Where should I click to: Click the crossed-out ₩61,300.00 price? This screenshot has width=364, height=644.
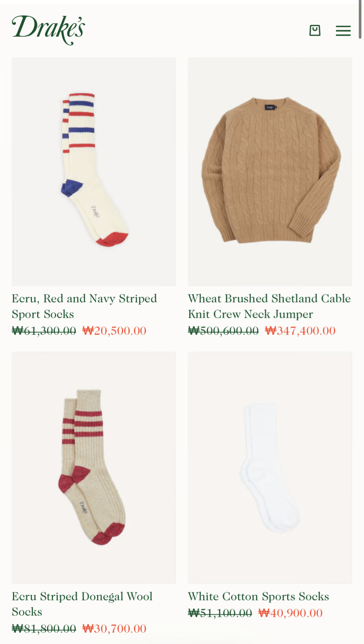44,331
